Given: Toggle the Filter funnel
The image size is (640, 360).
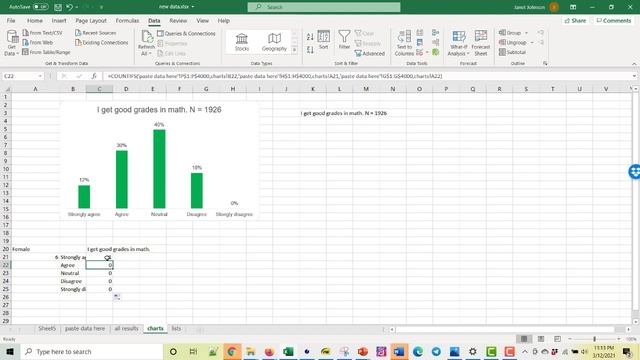Looking at the screenshot, I should coord(344,40).
